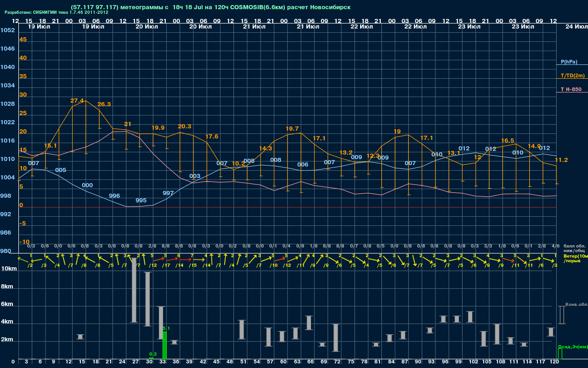The height and width of the screenshot is (368, 588).
Task: Click the pressure label 005
Action: (61, 170)
